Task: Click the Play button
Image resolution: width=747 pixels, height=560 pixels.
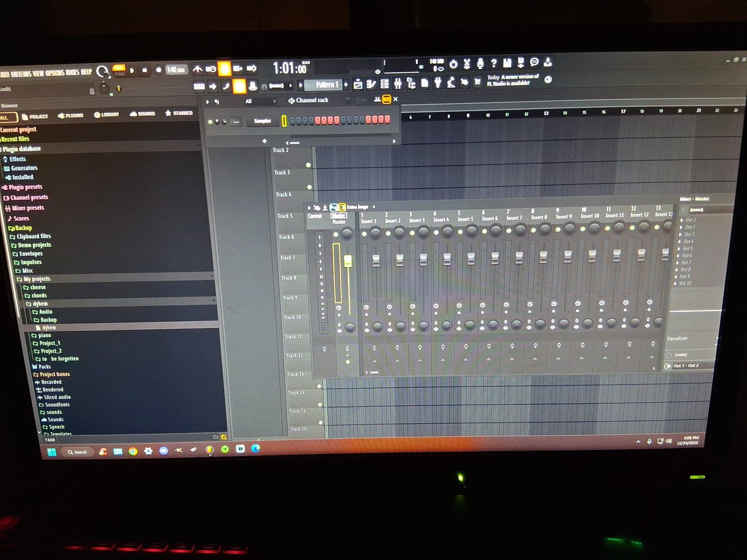Action: pyautogui.click(x=132, y=70)
